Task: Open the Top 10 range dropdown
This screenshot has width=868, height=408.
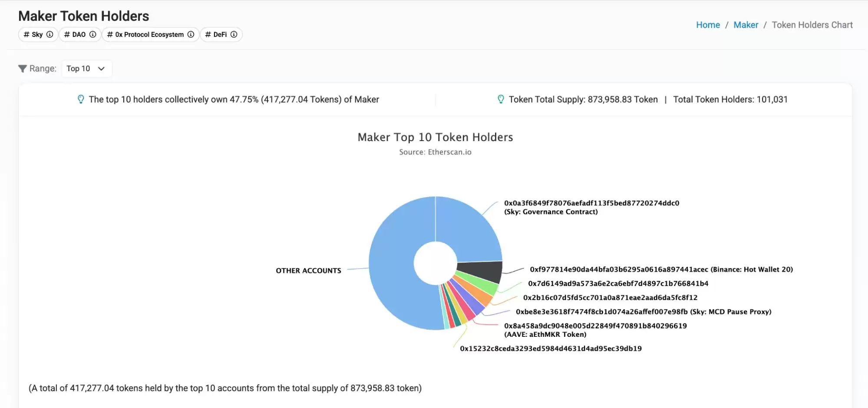Action: (x=86, y=69)
